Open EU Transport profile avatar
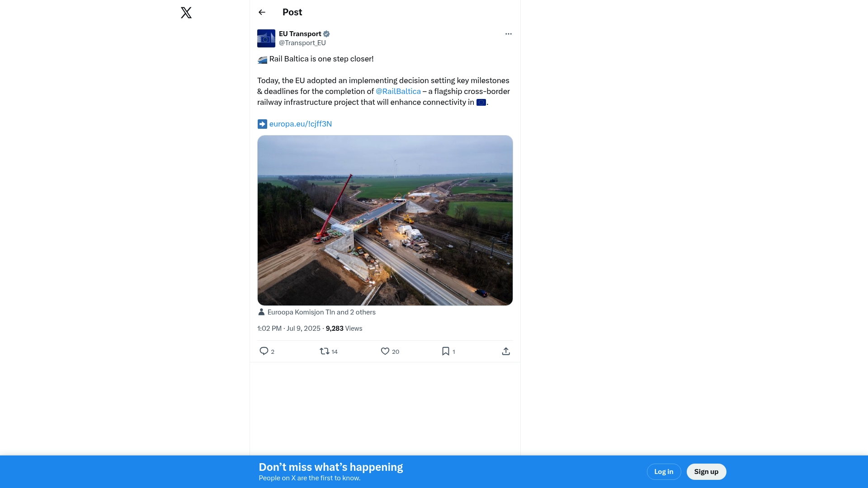868x488 pixels. tap(266, 38)
